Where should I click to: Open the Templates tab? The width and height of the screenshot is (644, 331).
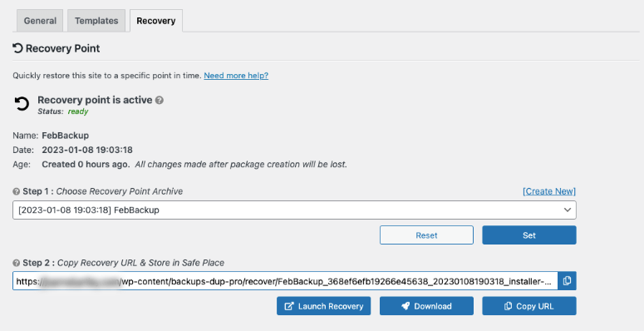[x=96, y=21]
